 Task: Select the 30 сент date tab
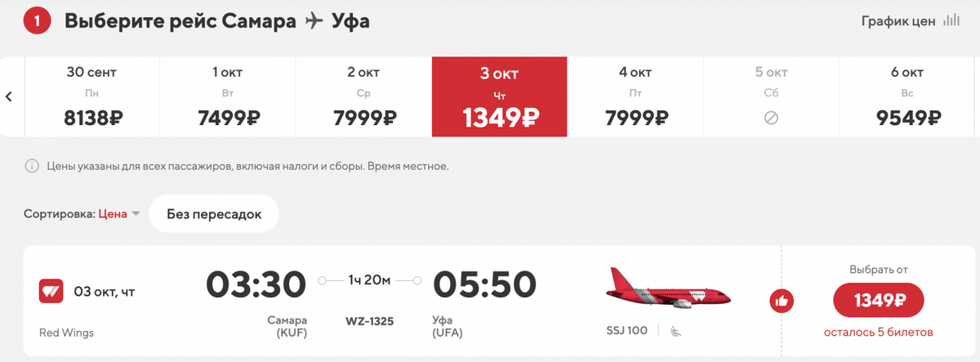tap(93, 96)
